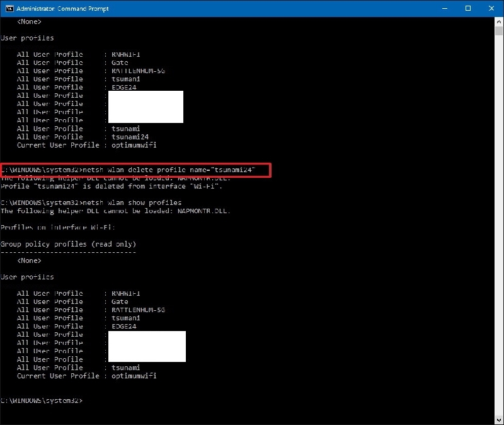Click the '<None>' line under Group policy profiles heading

[29, 260]
